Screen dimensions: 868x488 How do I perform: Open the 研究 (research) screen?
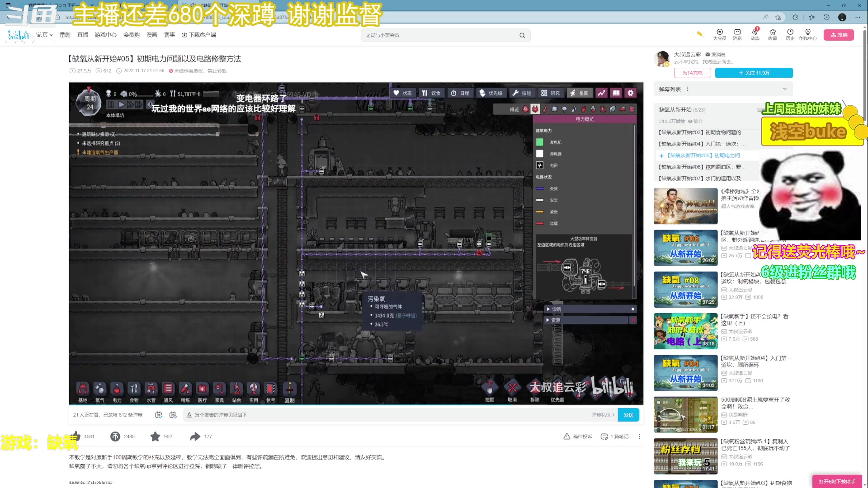[551, 93]
